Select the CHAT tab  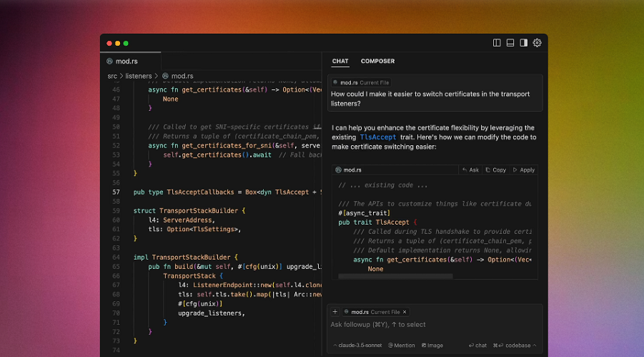[340, 62]
